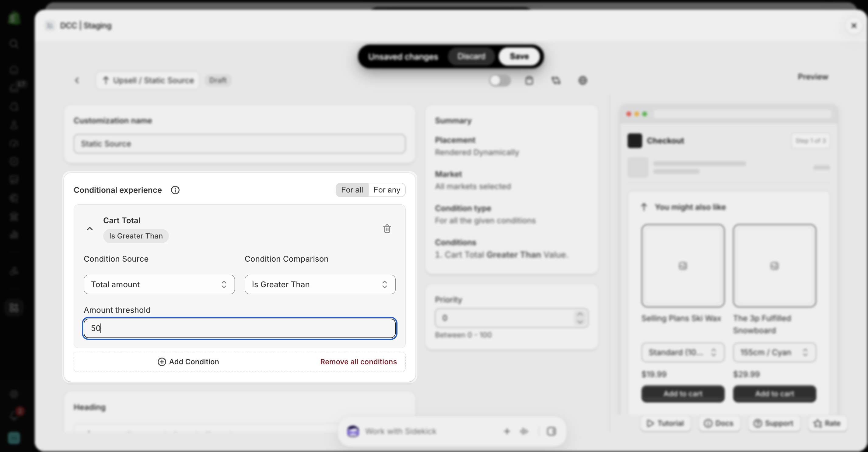Click the Sidekick avatar icon
This screenshot has height=452, width=868.
click(353, 431)
